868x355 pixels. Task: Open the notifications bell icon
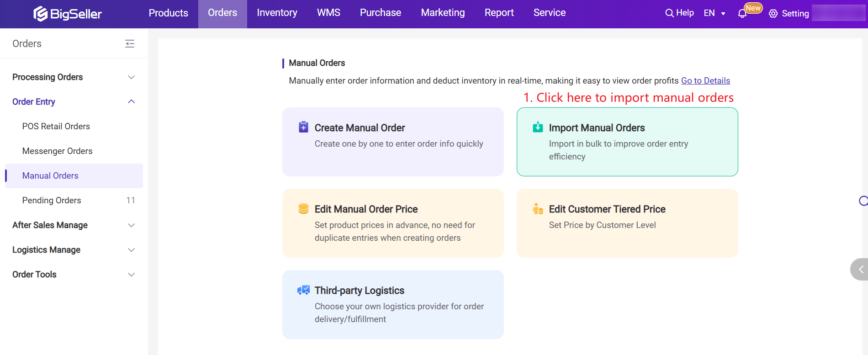pos(742,14)
